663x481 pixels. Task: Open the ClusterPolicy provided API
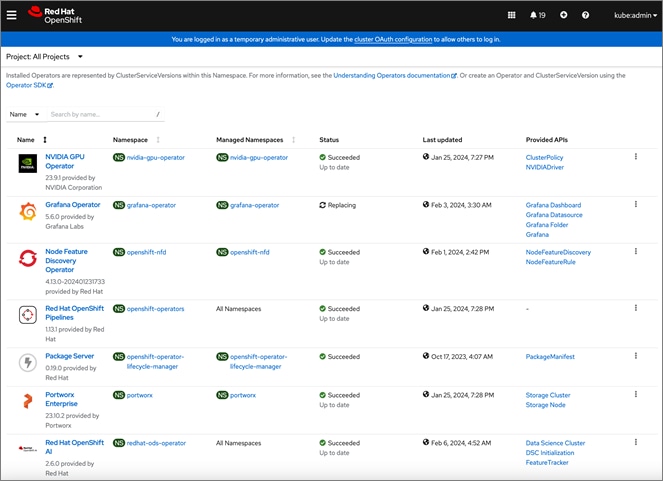pos(544,157)
